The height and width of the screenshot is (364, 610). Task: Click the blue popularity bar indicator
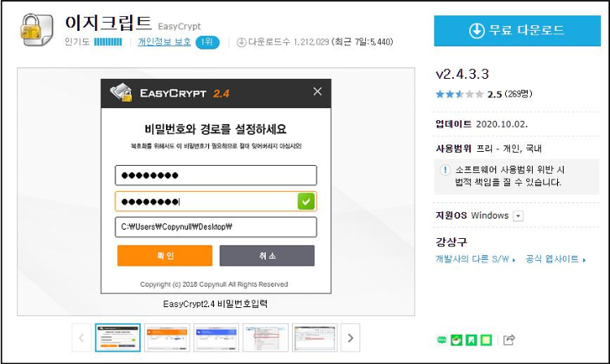108,42
